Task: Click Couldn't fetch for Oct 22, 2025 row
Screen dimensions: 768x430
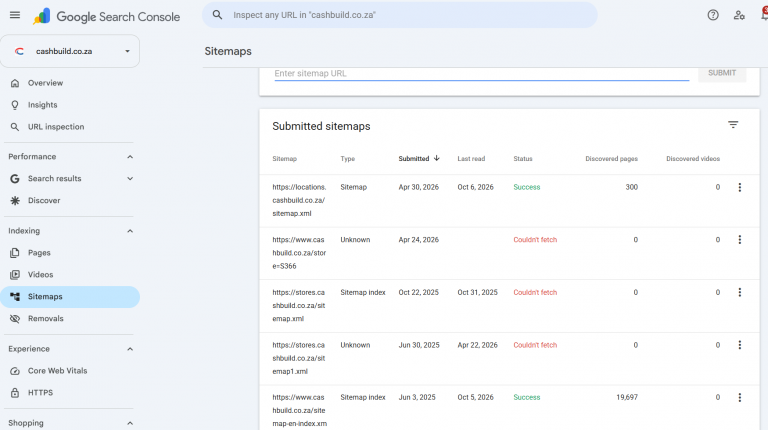Action: tap(535, 292)
